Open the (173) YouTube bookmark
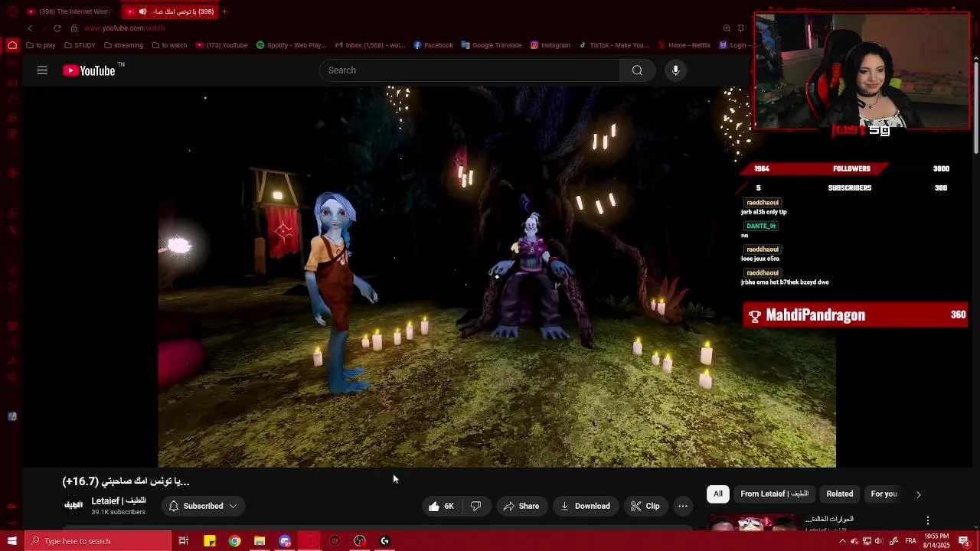The height and width of the screenshot is (551, 980). point(222,45)
